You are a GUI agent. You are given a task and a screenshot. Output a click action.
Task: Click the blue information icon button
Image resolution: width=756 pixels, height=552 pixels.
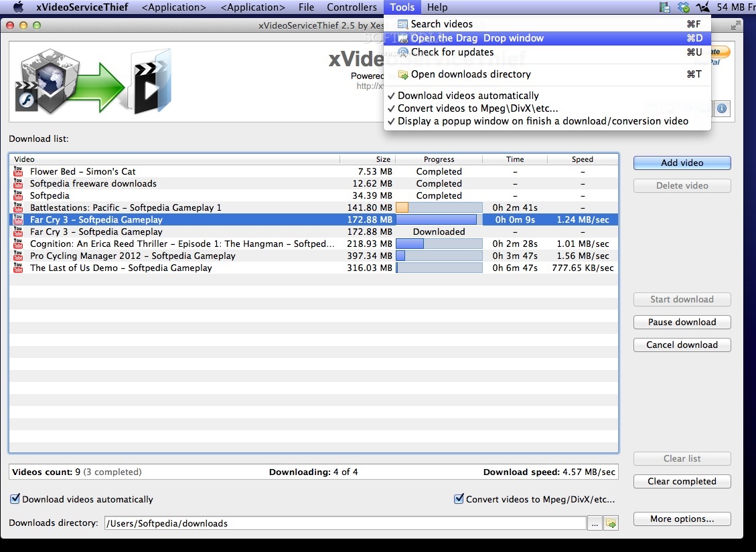[721, 108]
